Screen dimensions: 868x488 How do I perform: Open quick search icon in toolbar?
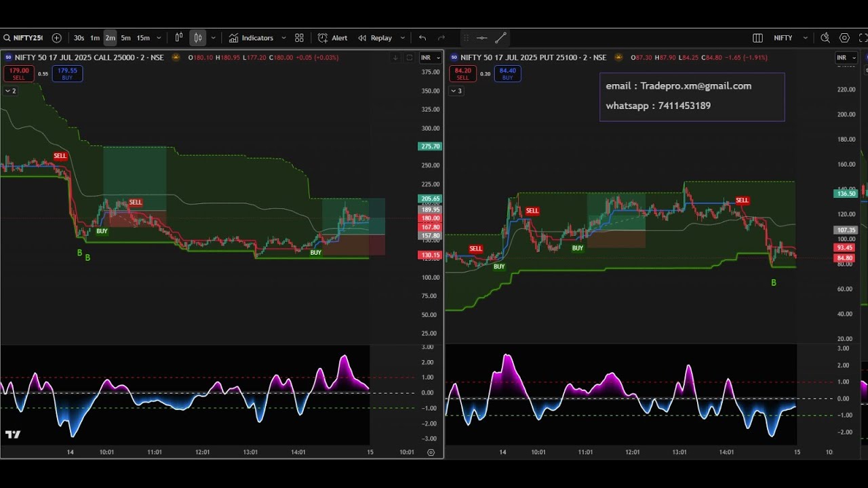coord(825,38)
